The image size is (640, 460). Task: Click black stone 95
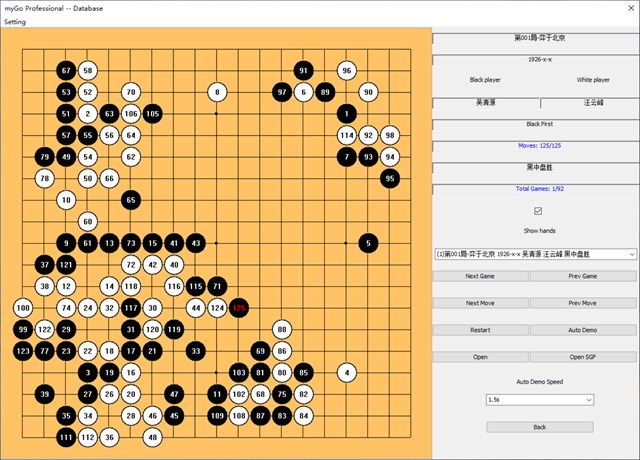[x=390, y=178]
